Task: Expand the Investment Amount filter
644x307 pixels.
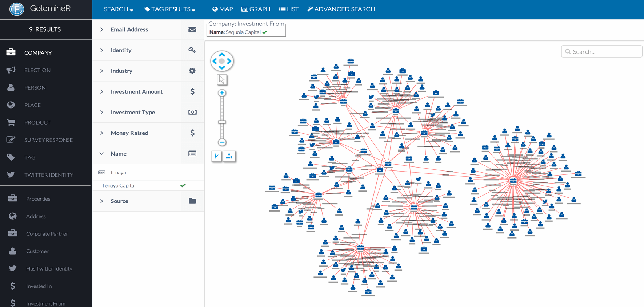Action: coord(102,92)
